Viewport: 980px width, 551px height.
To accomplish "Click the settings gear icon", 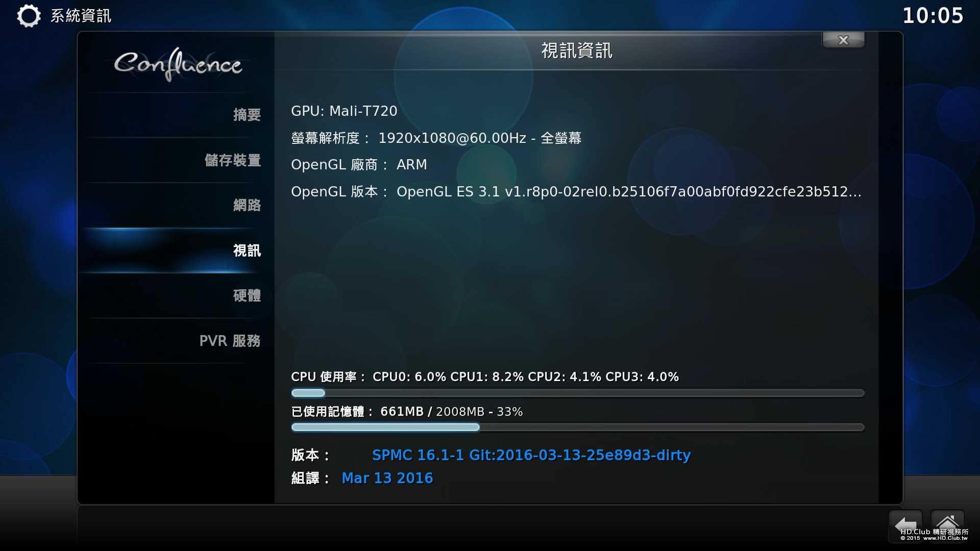I will point(29,16).
